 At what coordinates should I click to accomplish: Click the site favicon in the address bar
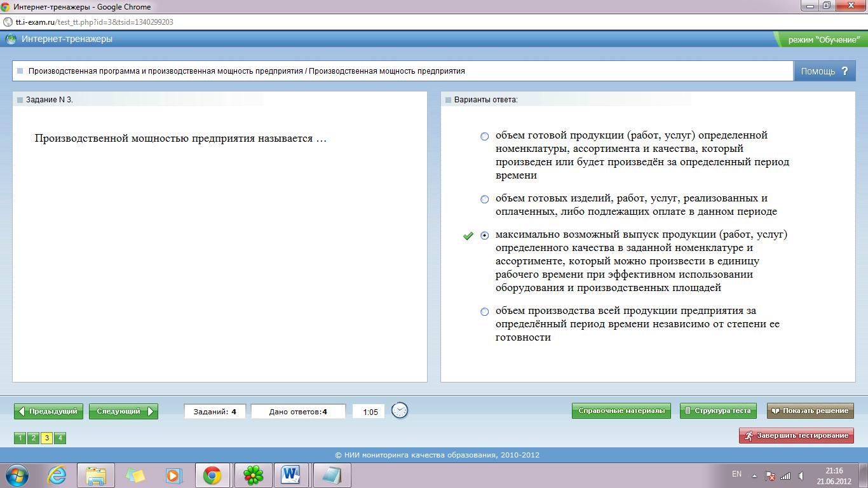pos(8,22)
